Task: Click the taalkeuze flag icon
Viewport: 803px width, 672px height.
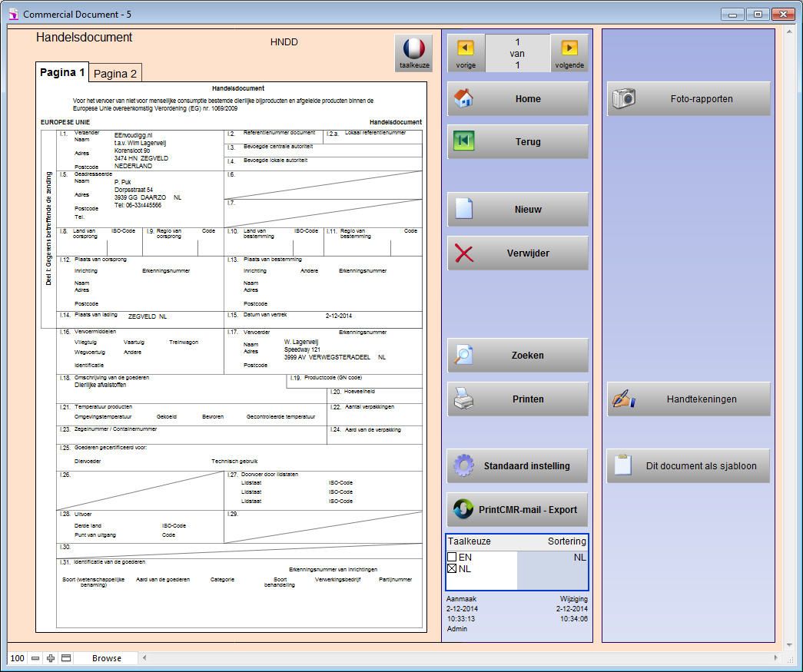Action: (x=415, y=48)
